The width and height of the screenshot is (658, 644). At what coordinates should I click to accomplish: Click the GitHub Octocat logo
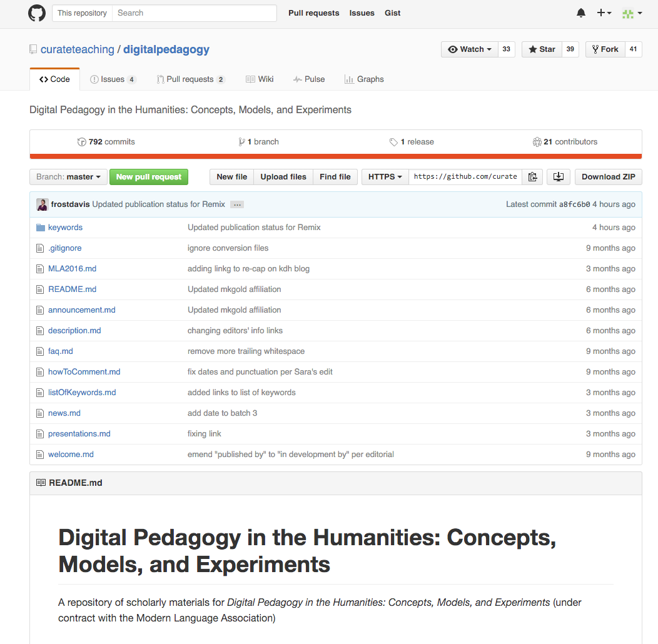pyautogui.click(x=37, y=13)
